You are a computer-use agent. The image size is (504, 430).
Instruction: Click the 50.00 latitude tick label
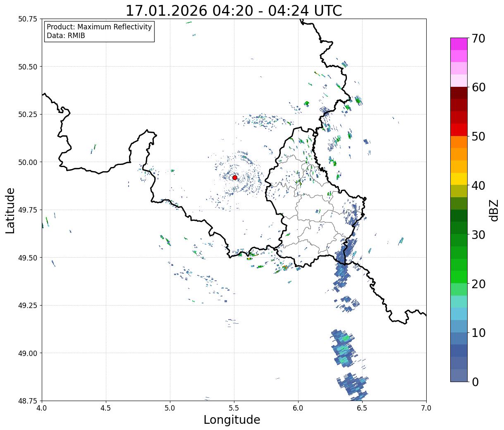coord(28,162)
